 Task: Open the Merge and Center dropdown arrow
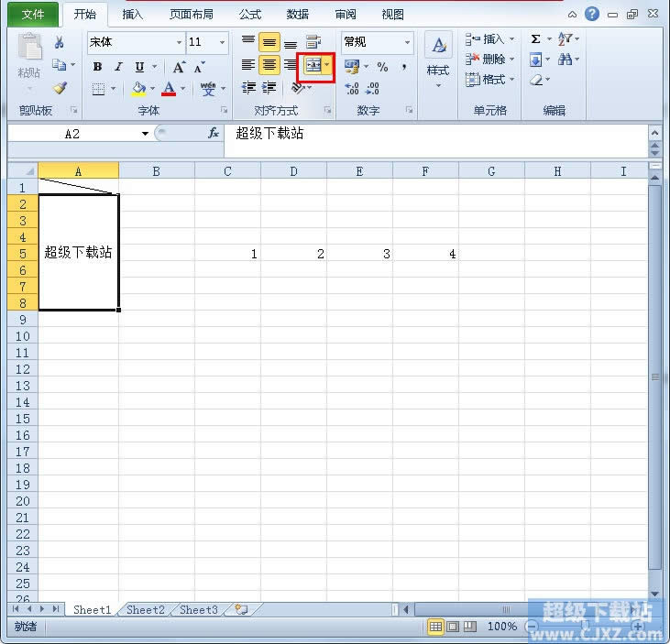pyautogui.click(x=327, y=65)
